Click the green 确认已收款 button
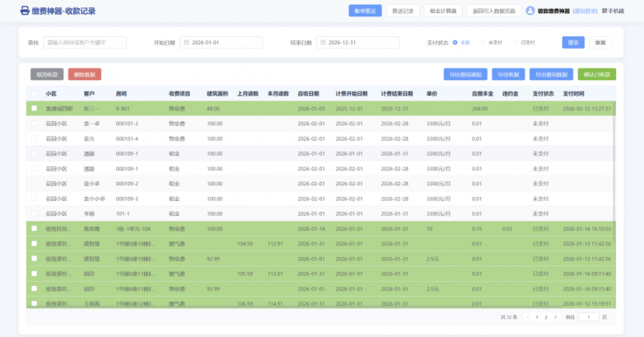This screenshot has height=337, width=644. (596, 74)
